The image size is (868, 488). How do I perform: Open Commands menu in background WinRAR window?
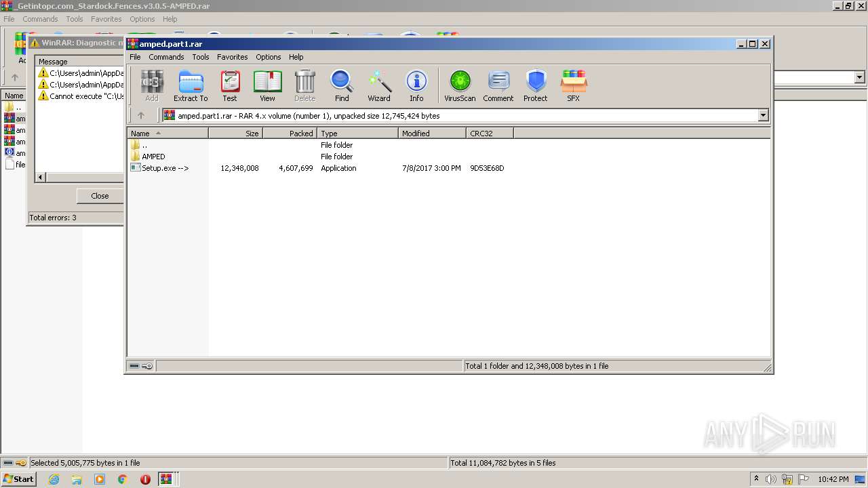click(x=40, y=19)
